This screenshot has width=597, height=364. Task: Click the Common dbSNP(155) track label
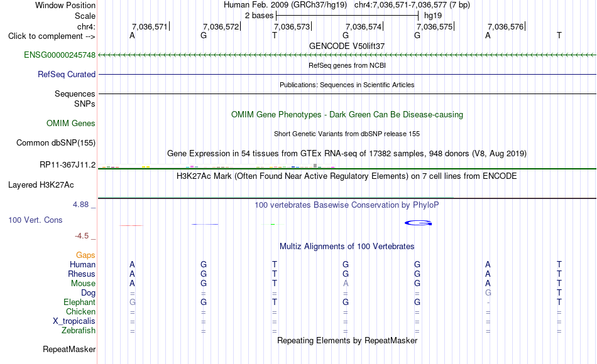pyautogui.click(x=56, y=143)
